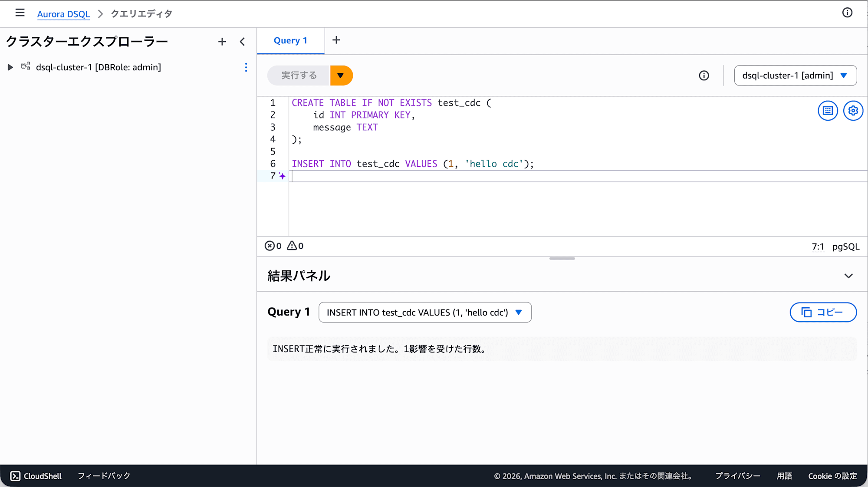Viewport: 868px width, 487px height.
Task: Open フィードバック feedback link
Action: (104, 476)
